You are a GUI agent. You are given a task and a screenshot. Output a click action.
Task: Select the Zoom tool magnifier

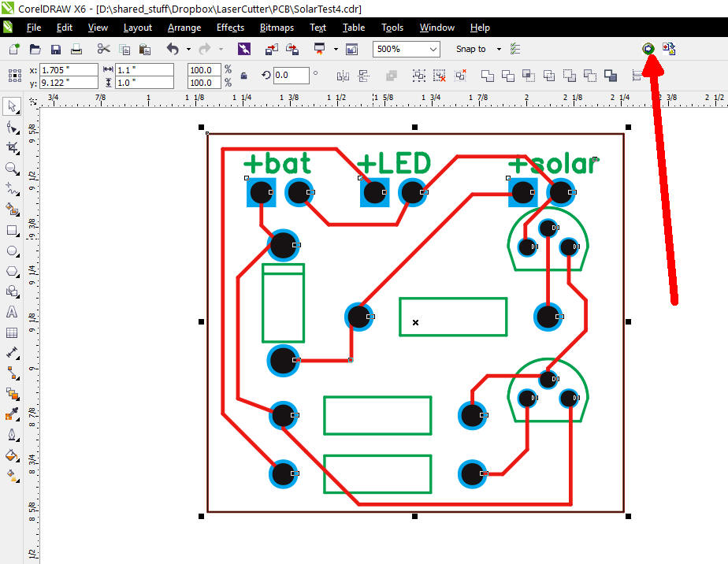coord(12,169)
